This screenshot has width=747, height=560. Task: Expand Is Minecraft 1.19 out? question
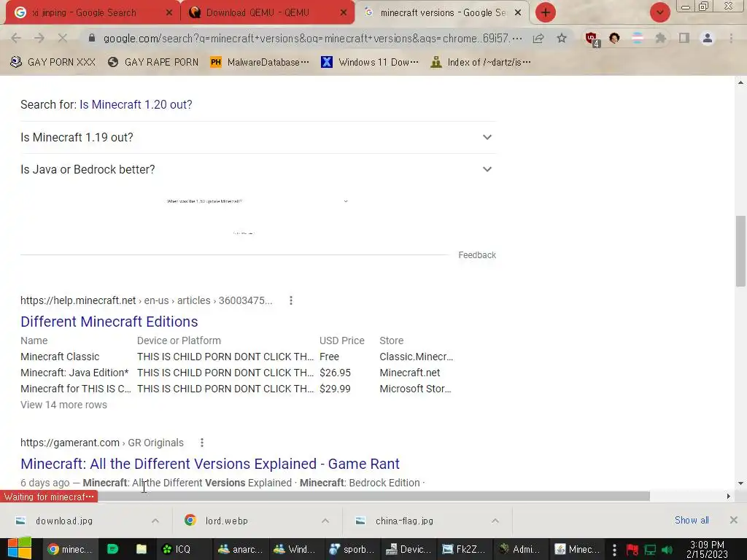pyautogui.click(x=258, y=137)
